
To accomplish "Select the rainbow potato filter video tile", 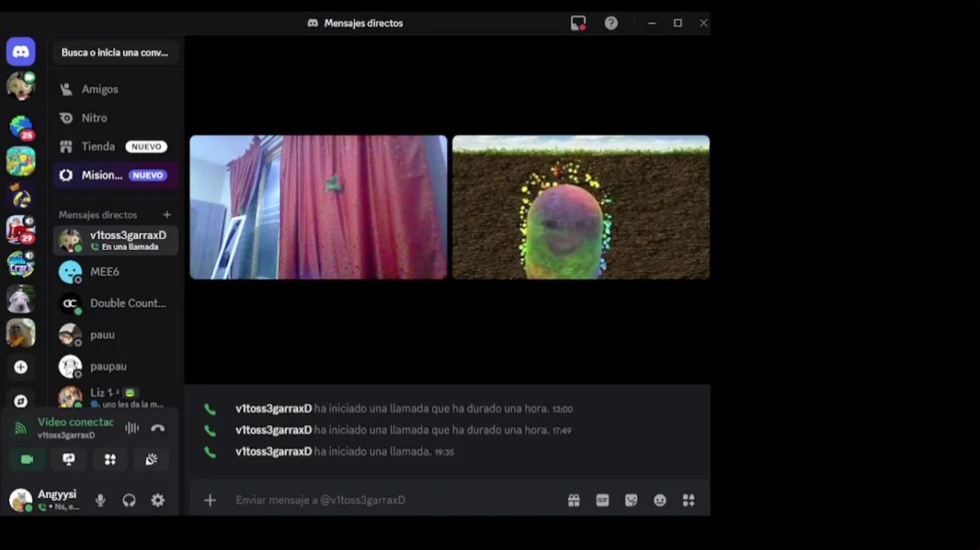I will click(x=581, y=207).
